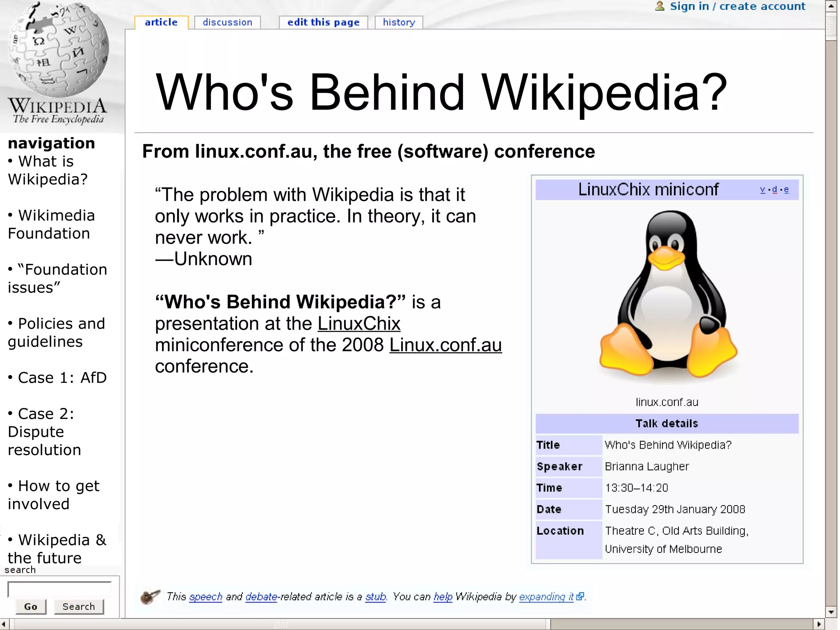Click the vertical scrollbar down arrow

click(x=831, y=612)
